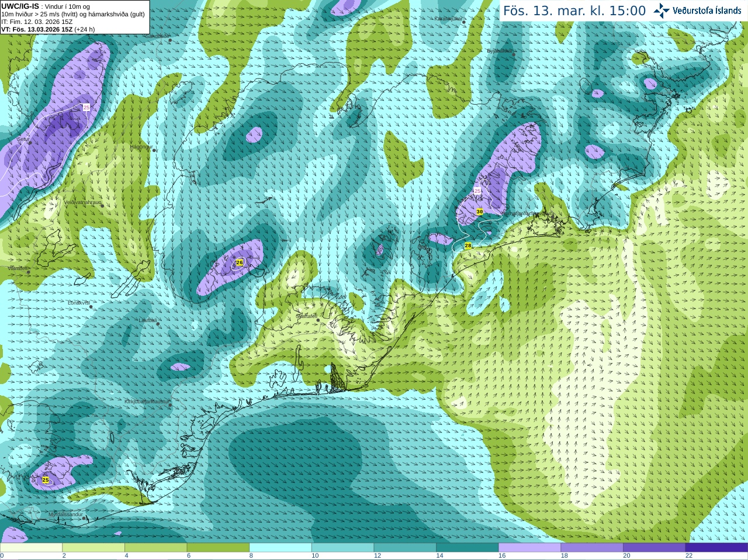Click the Vatnsfell station label

pos(18,268)
